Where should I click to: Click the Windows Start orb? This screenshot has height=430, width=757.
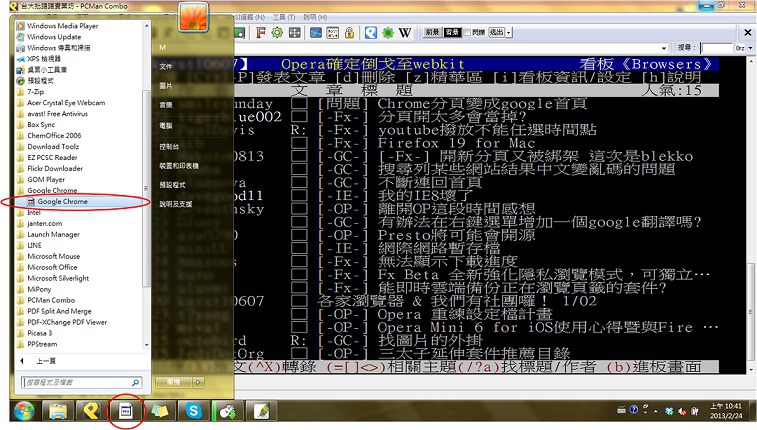pos(24,411)
